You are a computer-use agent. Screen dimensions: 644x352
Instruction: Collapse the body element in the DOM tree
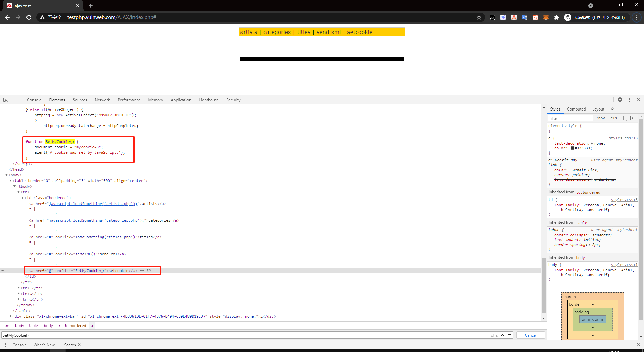pos(6,175)
